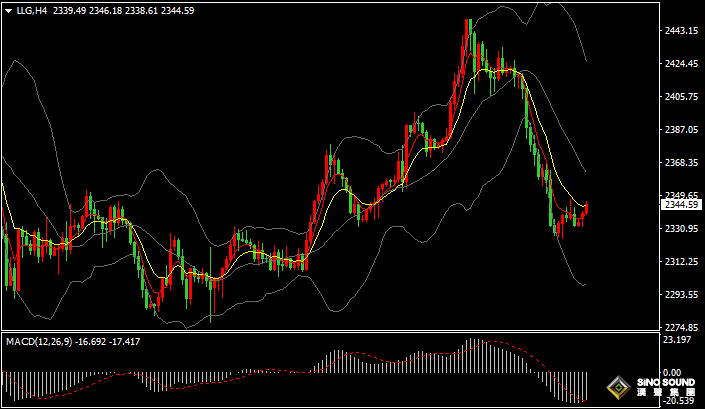Click the current price tag 2344.59

(681, 205)
